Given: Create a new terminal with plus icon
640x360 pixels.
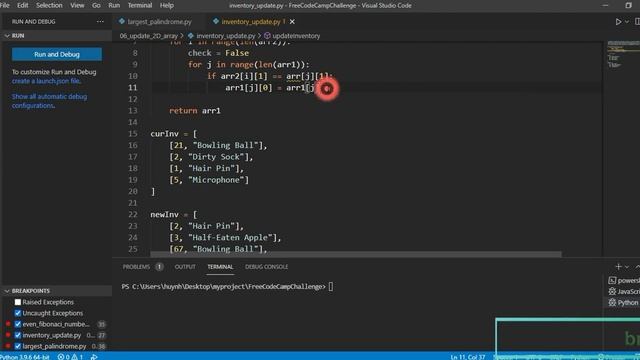Looking at the screenshot, I should 618,267.
